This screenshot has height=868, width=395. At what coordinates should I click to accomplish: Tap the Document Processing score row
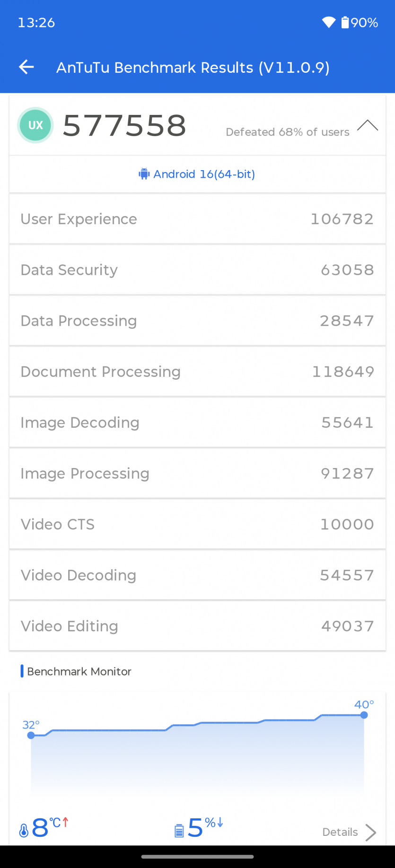tap(197, 372)
